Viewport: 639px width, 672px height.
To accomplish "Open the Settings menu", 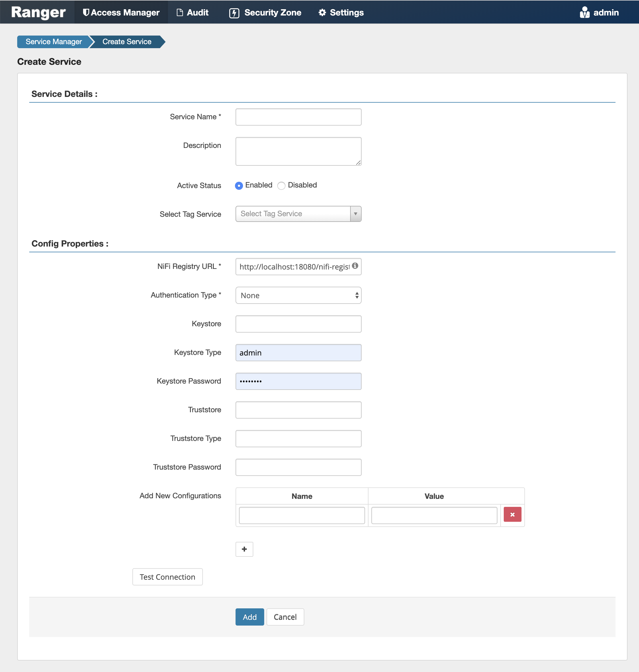I will (x=341, y=12).
